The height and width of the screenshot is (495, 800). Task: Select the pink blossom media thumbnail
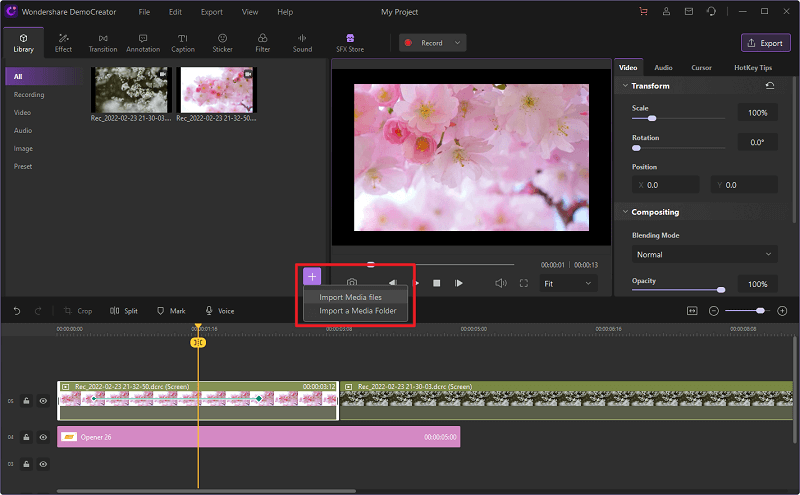click(216, 90)
